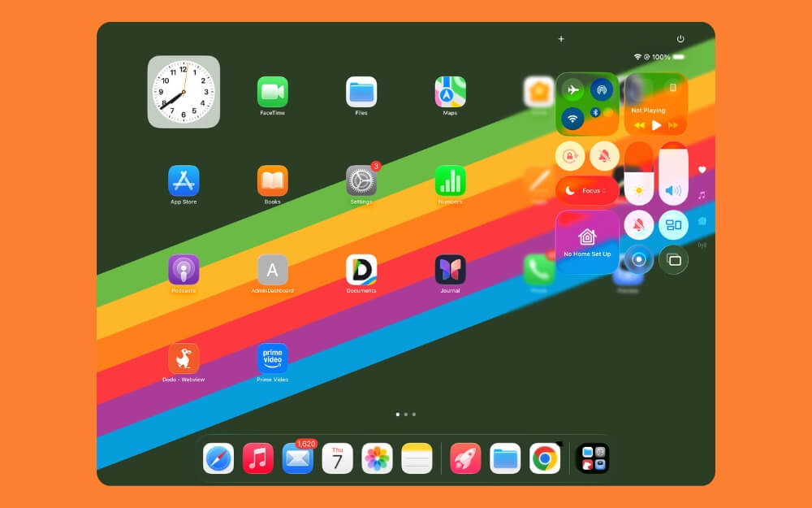Open AirPlay output in Not Playing widget
Screen dimensions: 812x508
coord(672,88)
